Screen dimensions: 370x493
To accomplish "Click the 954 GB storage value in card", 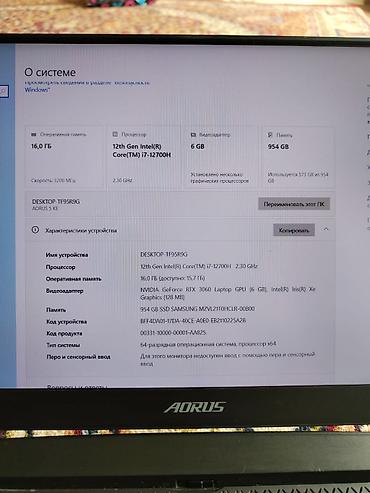I will point(278,147).
